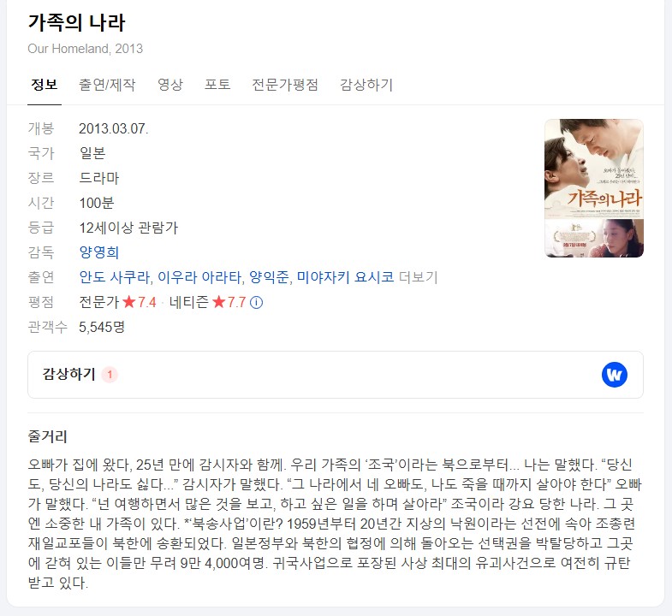
Task: Open actor 양익준's link
Action: point(269,277)
